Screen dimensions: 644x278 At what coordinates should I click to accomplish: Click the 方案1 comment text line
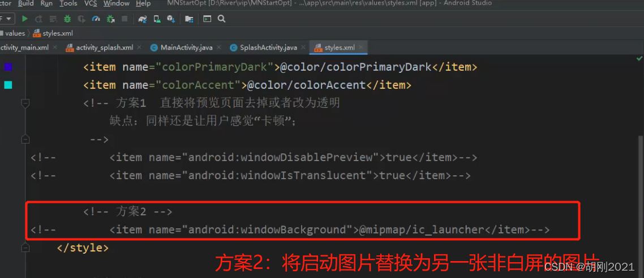pos(212,103)
